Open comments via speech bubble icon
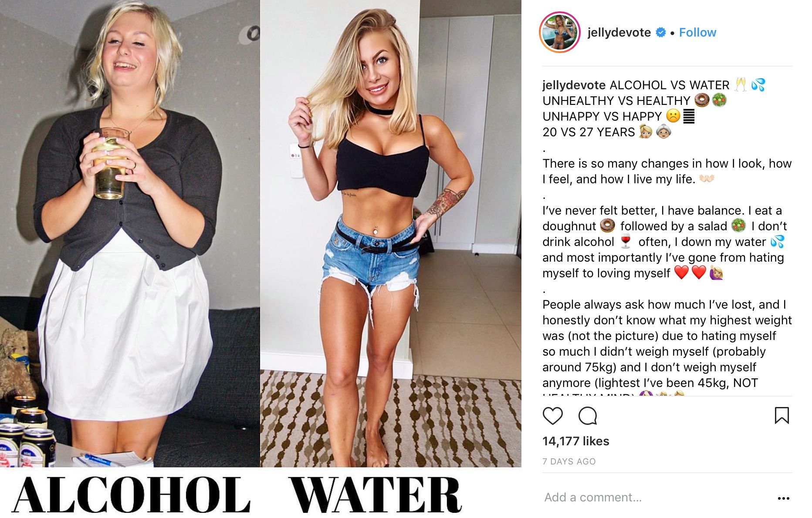The height and width of the screenshot is (518, 812). tap(587, 416)
